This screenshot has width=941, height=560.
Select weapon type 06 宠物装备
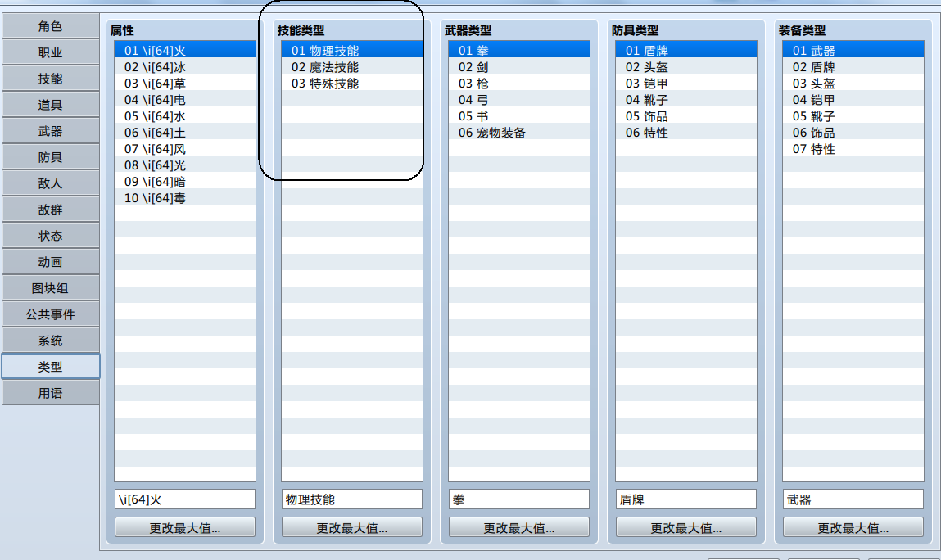(519, 132)
